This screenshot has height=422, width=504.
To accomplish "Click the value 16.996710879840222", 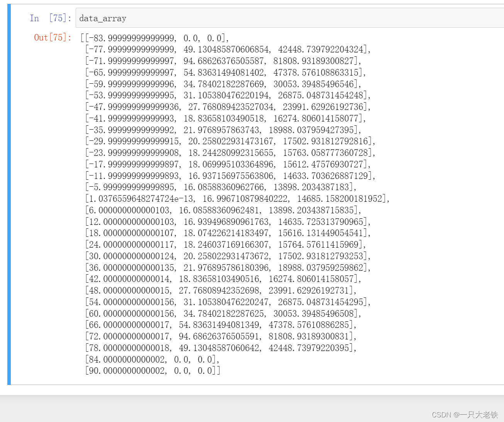I will [x=245, y=199].
